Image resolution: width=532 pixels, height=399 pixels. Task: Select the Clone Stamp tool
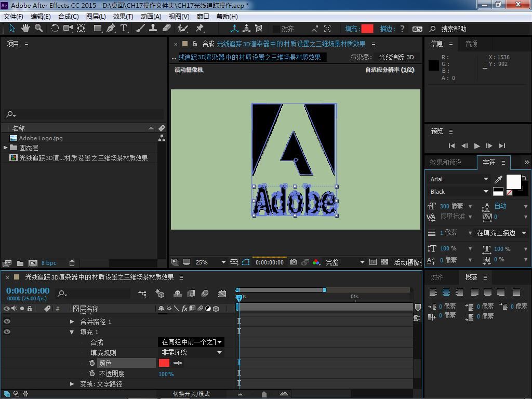[153, 29]
